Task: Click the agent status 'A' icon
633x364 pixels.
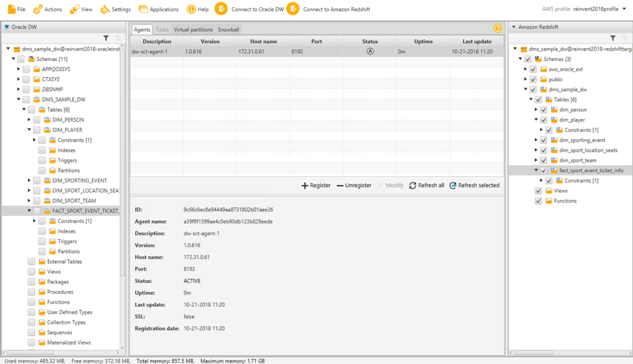Action: coord(370,51)
